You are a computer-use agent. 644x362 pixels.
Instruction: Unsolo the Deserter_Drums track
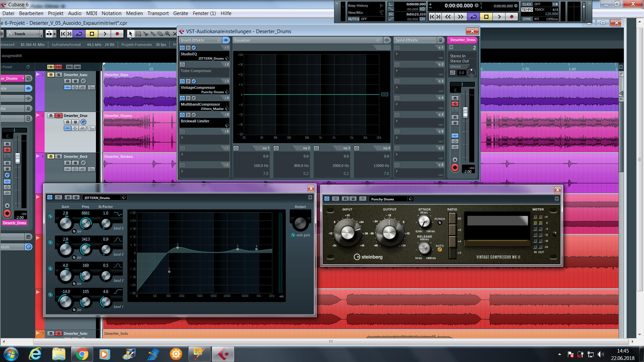click(58, 116)
